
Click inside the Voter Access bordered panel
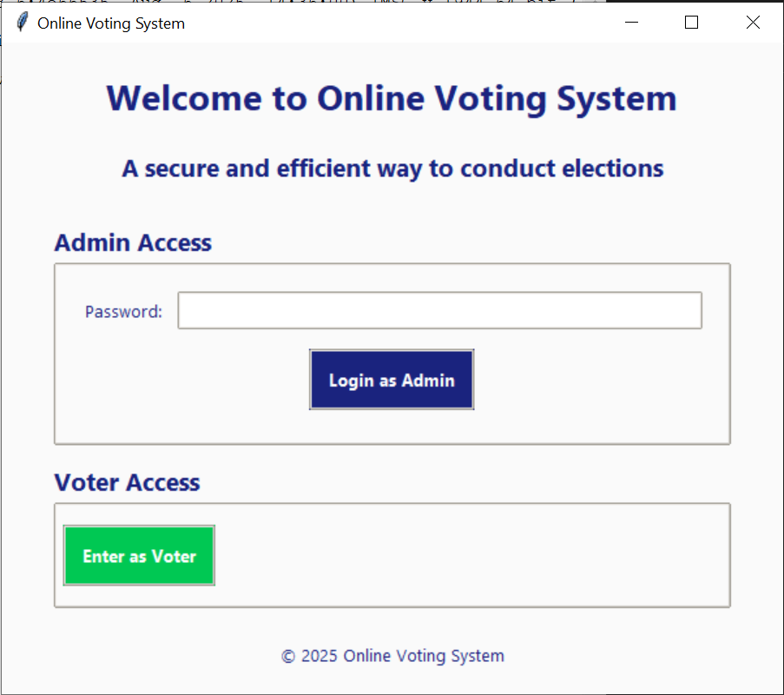pyautogui.click(x=478, y=556)
